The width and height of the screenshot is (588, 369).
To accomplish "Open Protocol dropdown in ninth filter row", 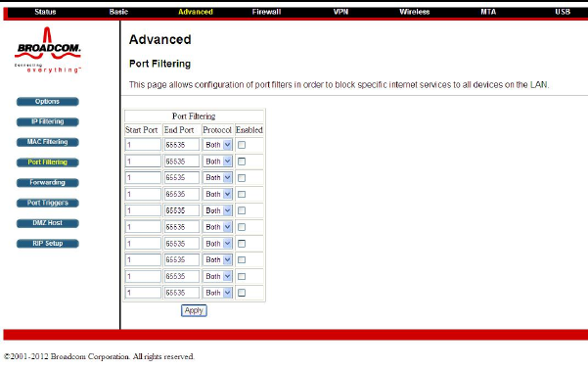I will tap(217, 276).
